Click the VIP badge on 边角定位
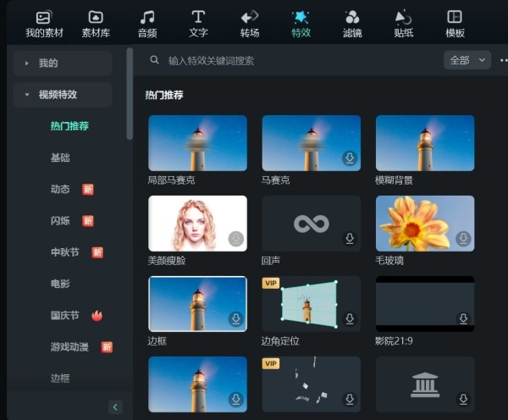Viewport: 508px width, 420px height. (271, 283)
